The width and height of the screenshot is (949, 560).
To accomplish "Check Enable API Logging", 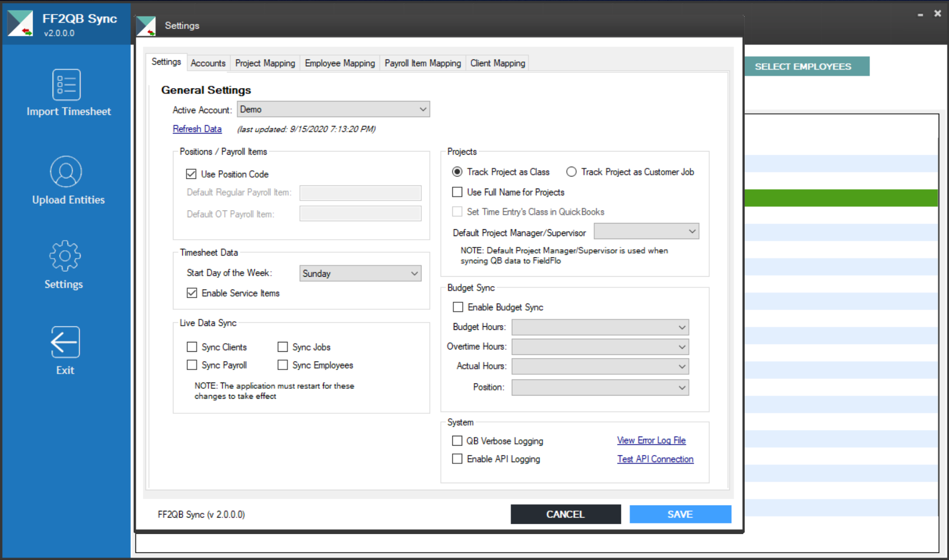I will pyautogui.click(x=457, y=459).
